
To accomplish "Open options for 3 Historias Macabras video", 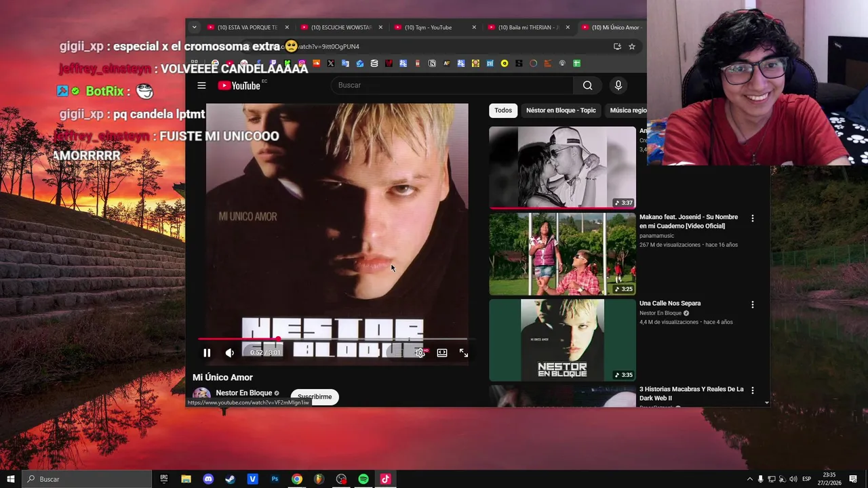I will (752, 390).
